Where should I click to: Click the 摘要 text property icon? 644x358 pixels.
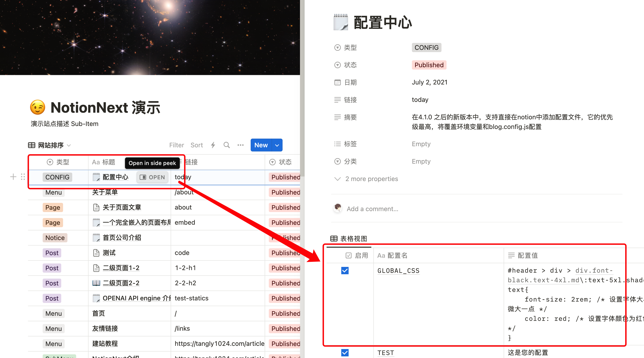tap(338, 117)
